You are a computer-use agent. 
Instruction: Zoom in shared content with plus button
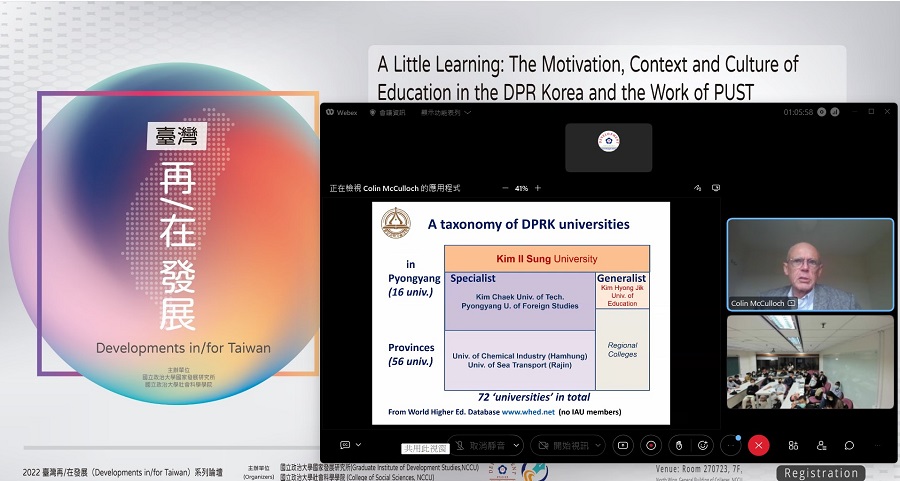coord(538,188)
